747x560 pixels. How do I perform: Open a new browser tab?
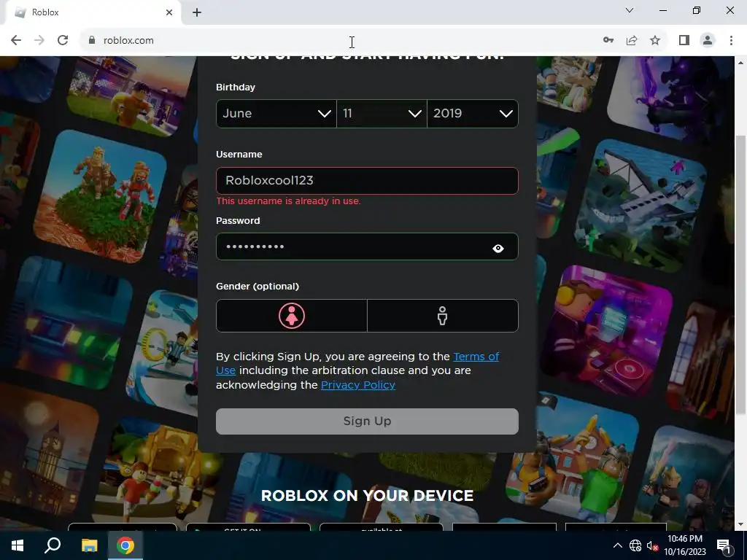197,12
